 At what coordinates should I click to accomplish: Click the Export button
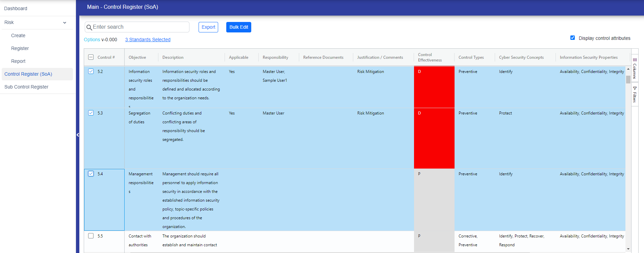[208, 27]
